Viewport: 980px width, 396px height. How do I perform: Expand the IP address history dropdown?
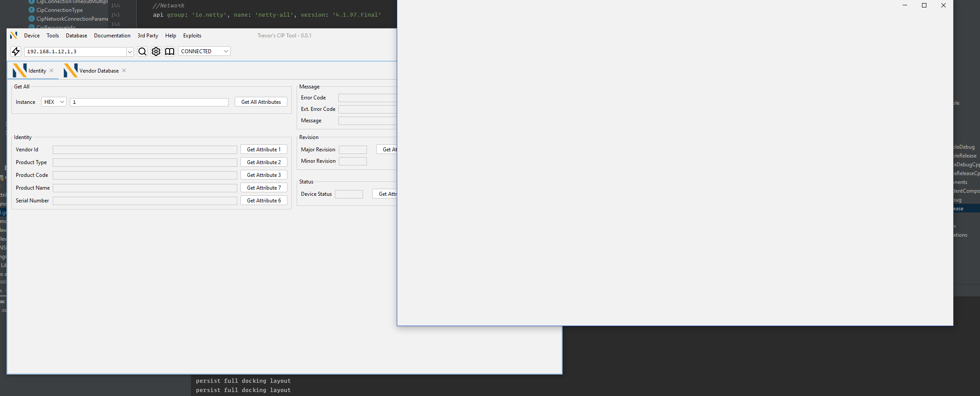130,51
